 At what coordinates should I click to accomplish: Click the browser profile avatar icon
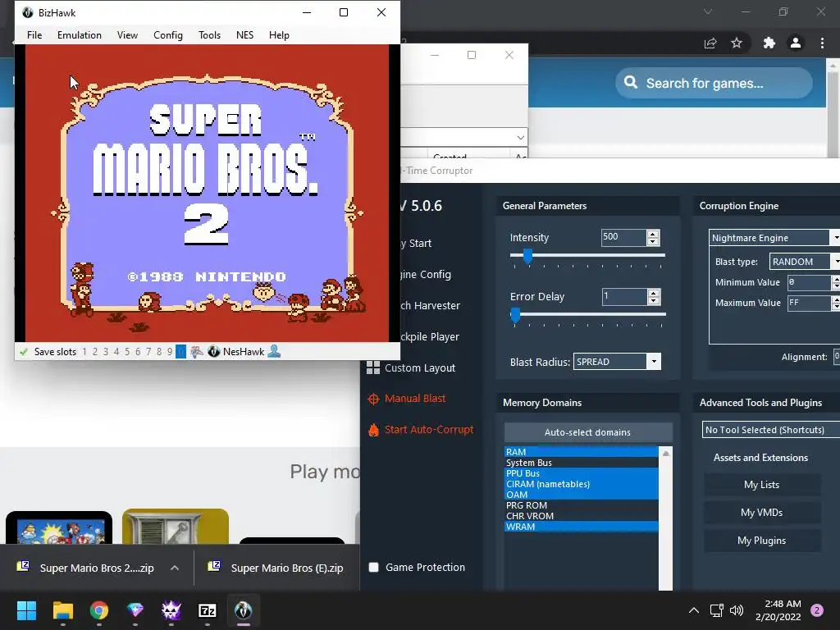[796, 43]
